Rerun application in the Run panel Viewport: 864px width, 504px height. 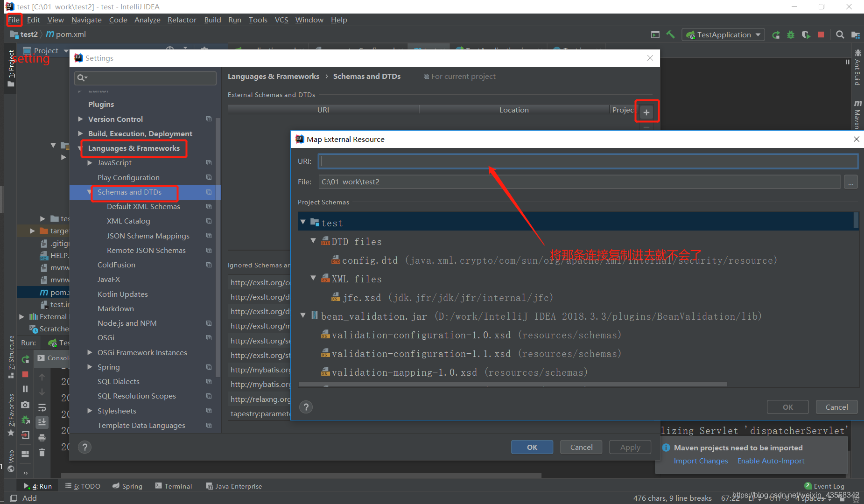point(25,359)
